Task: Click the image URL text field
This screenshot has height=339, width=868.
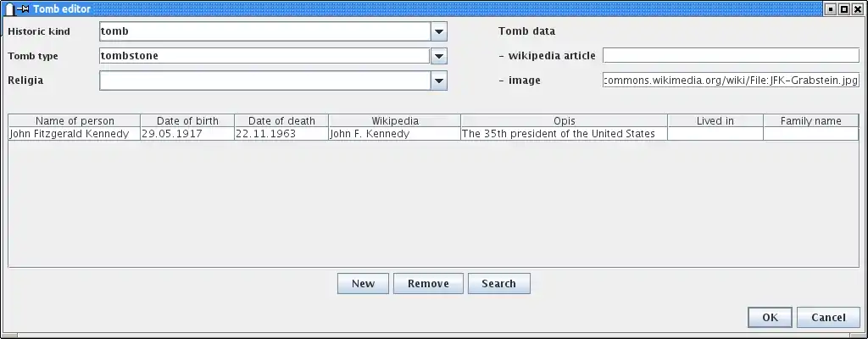Action: (x=731, y=81)
